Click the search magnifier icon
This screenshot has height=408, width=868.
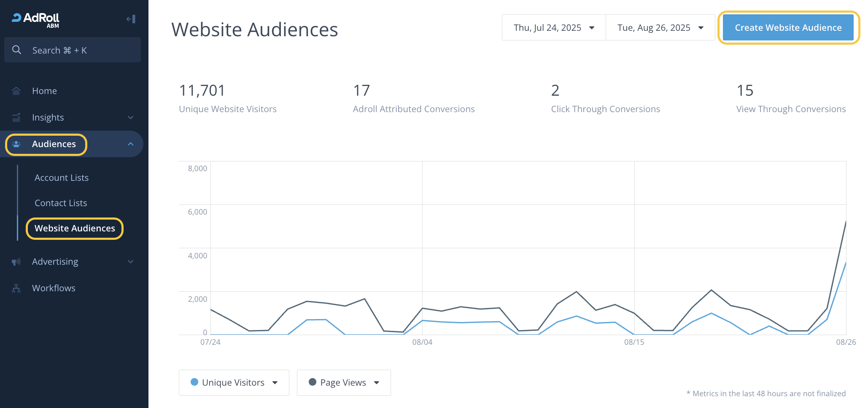(x=17, y=50)
